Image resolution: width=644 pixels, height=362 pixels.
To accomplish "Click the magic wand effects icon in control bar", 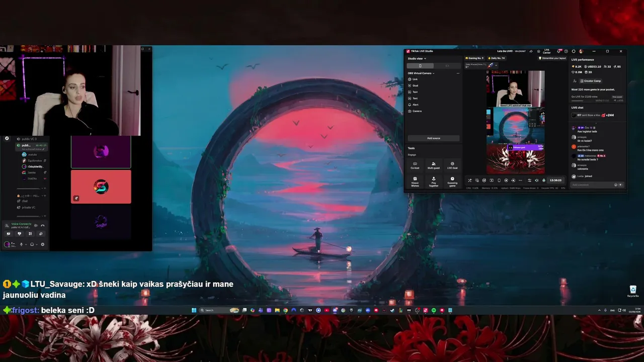I will point(470,180).
